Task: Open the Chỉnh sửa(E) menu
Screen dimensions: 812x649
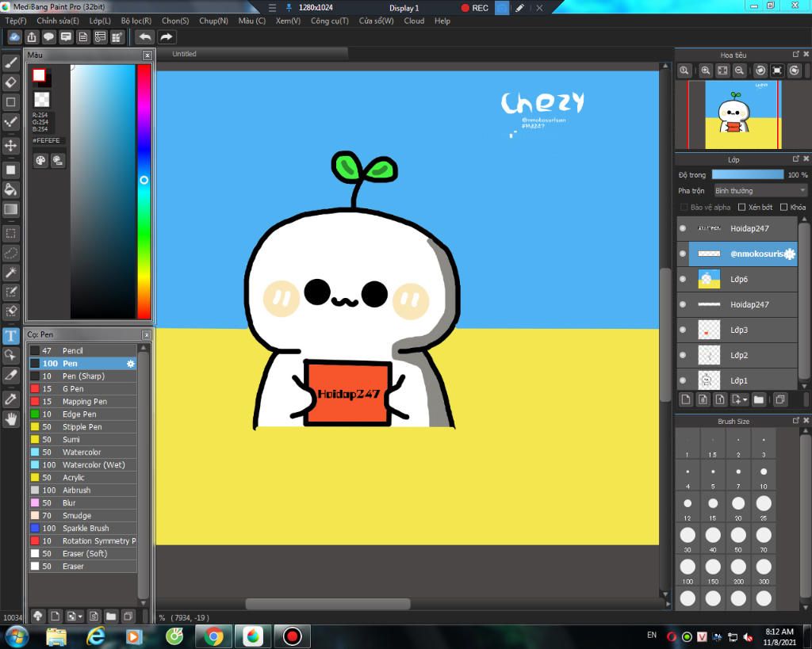Action: click(x=57, y=21)
